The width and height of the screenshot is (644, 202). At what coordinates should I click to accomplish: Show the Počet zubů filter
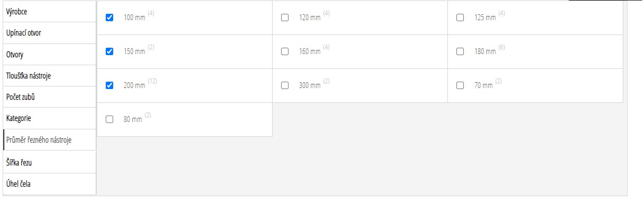coord(49,98)
